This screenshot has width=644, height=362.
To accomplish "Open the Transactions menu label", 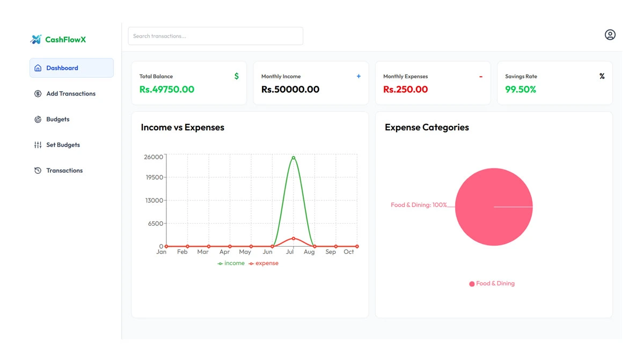I will [64, 171].
